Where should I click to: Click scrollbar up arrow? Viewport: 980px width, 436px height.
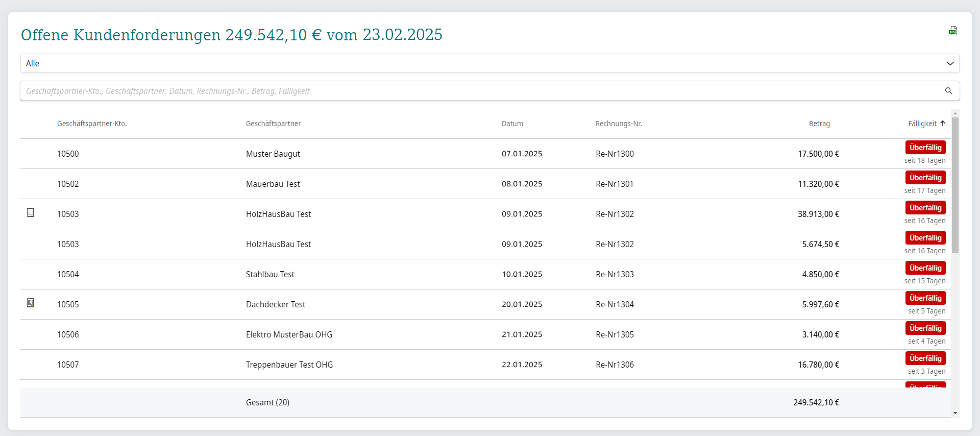[x=955, y=113]
